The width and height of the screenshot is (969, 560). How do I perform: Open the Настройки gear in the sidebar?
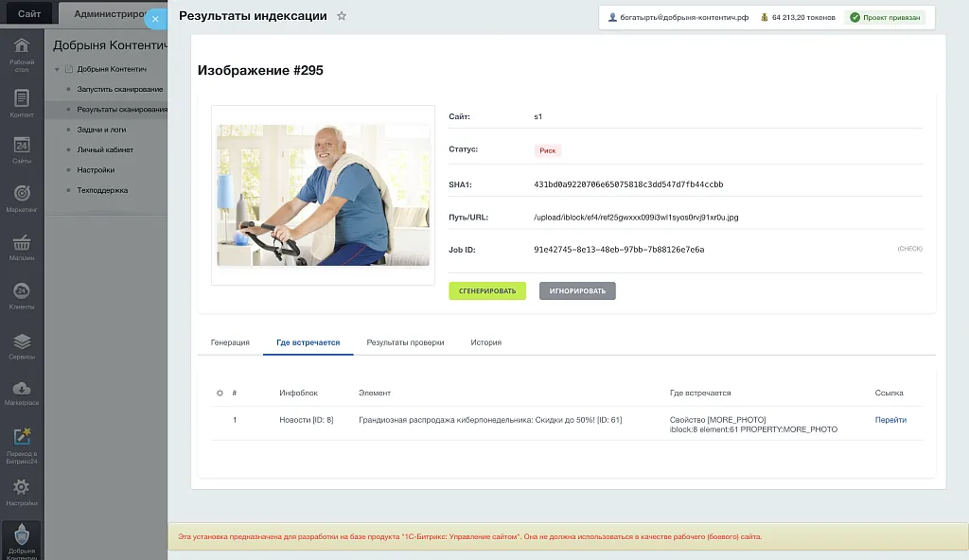click(22, 491)
